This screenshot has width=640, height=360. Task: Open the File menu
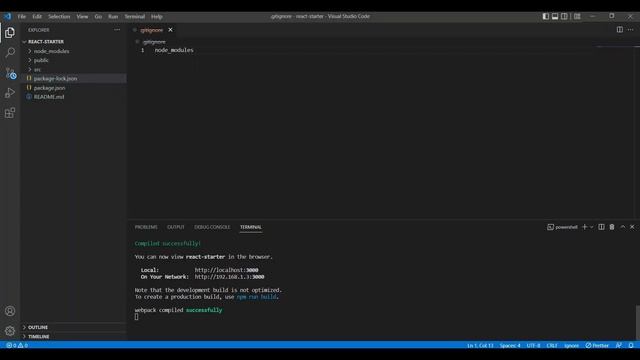coord(22,17)
